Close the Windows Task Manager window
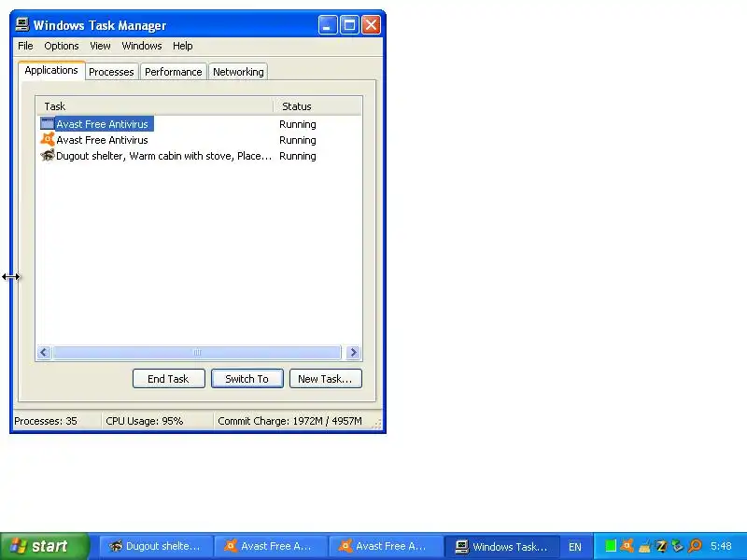 (371, 25)
